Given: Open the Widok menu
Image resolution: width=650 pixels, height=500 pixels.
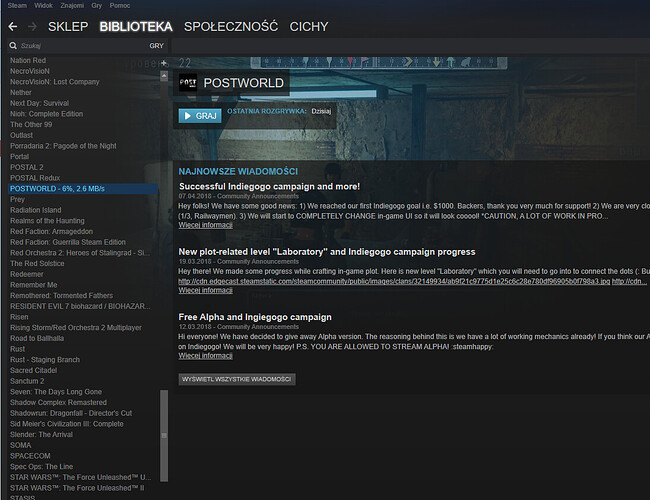Looking at the screenshot, I should (x=44, y=5).
